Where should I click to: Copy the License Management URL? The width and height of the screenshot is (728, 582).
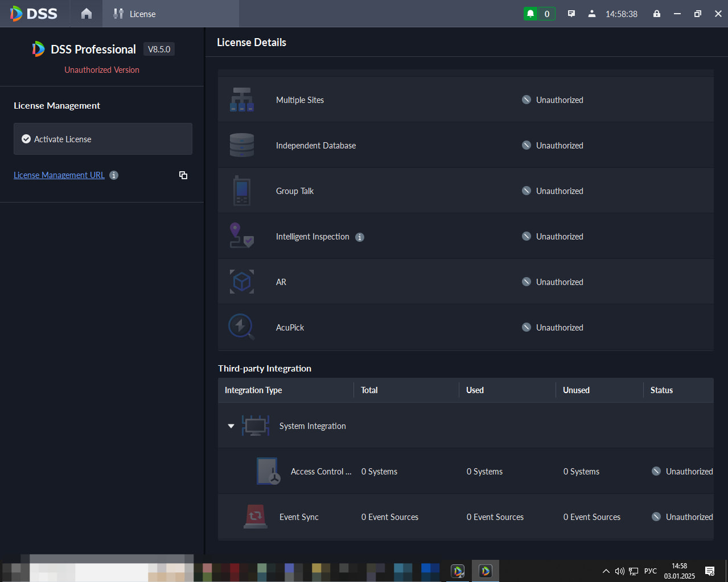[183, 175]
